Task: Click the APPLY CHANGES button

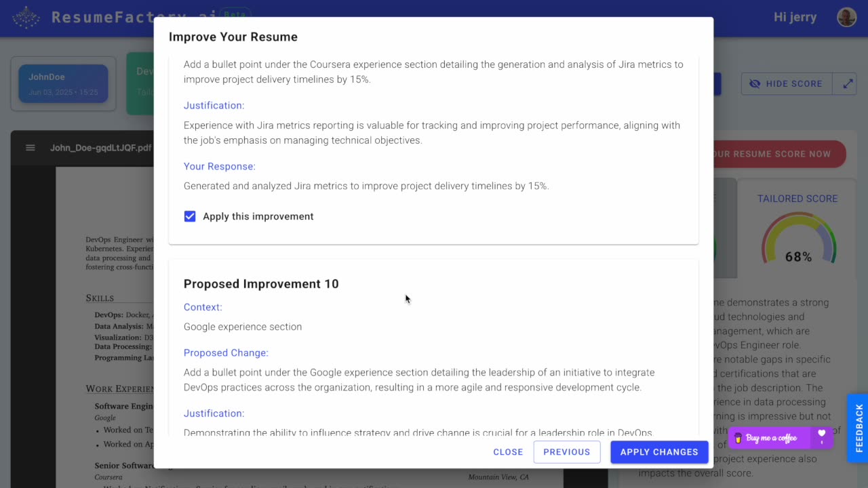Action: 659,452
